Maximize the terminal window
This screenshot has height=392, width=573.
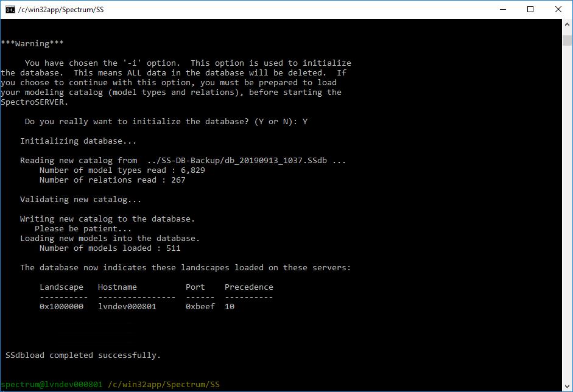[530, 9]
